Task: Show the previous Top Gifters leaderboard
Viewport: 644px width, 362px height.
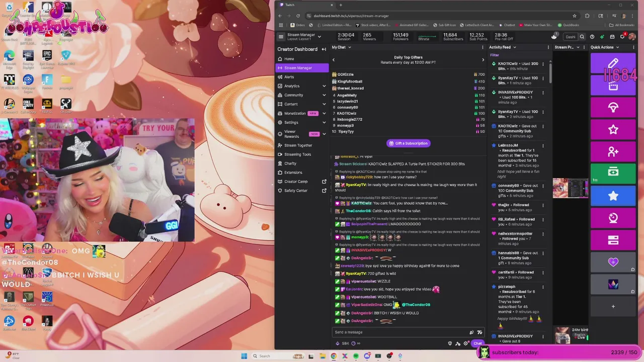Action: click(x=333, y=60)
